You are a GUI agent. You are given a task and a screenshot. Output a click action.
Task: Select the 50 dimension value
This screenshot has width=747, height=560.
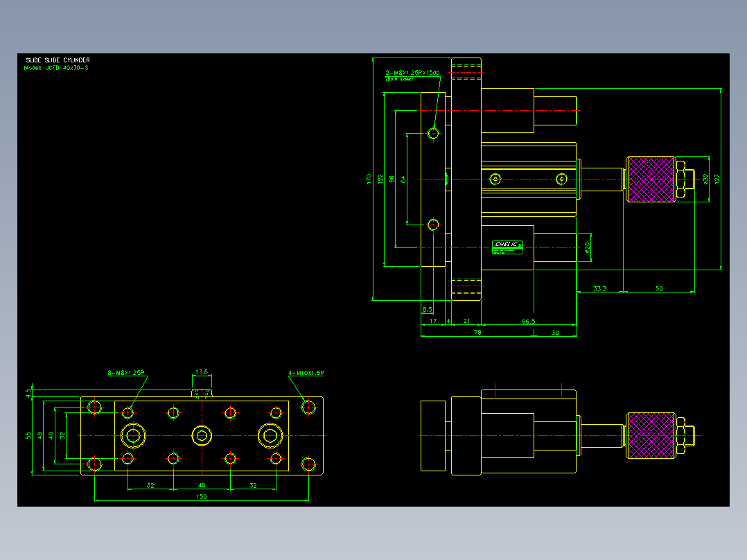point(659,288)
